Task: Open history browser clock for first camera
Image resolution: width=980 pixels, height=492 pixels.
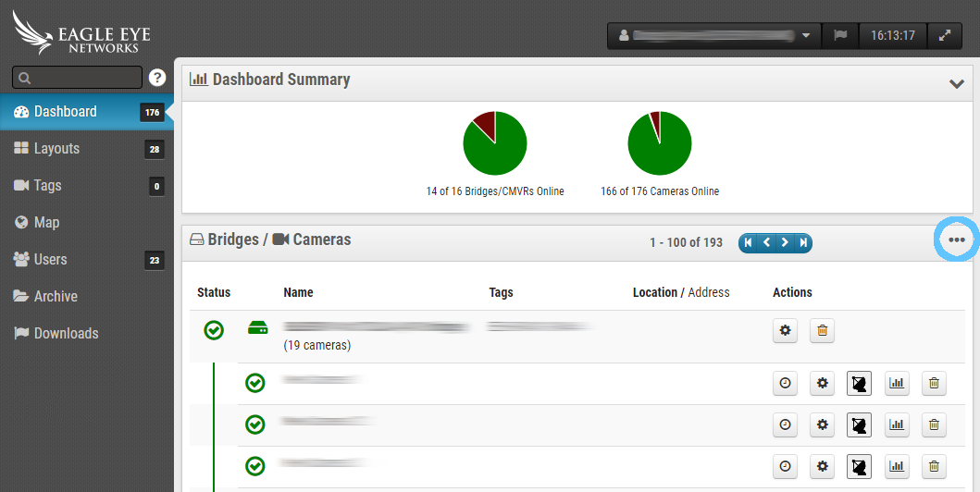Action: click(x=786, y=383)
